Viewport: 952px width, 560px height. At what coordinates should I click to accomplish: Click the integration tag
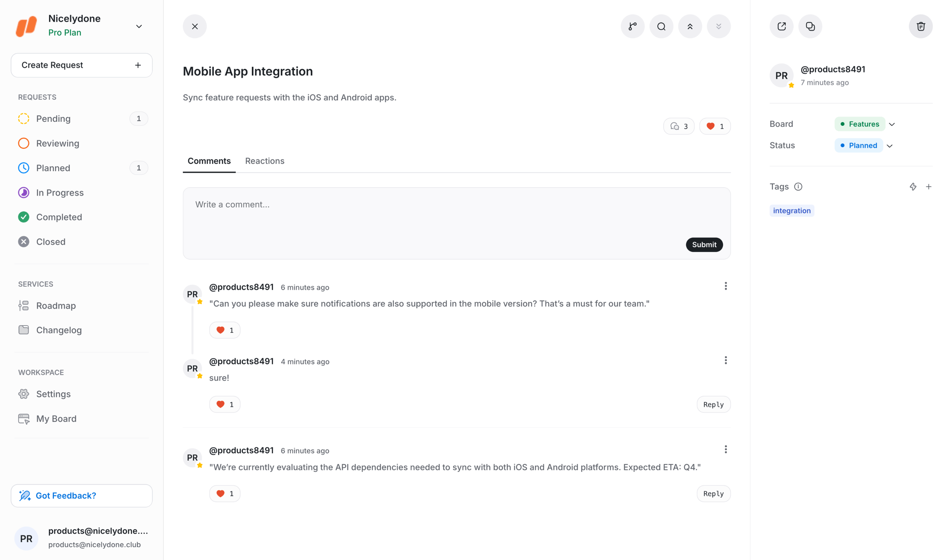[792, 211]
